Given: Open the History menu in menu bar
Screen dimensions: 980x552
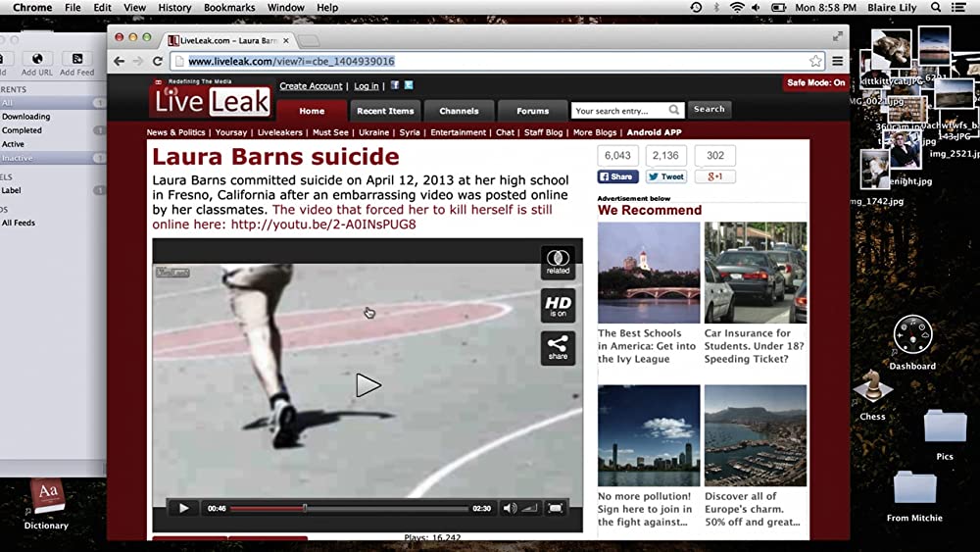Looking at the screenshot, I should 174,8.
